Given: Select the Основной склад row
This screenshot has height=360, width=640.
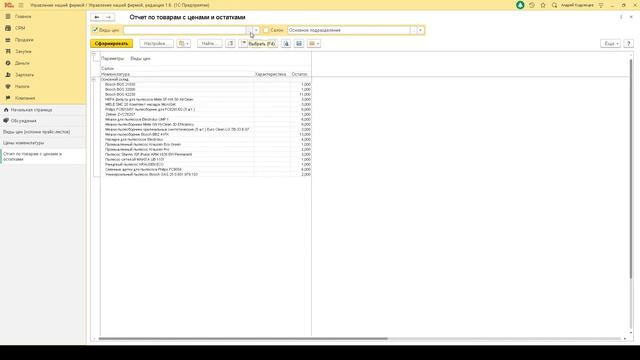Looking at the screenshot, I should click(206, 79).
